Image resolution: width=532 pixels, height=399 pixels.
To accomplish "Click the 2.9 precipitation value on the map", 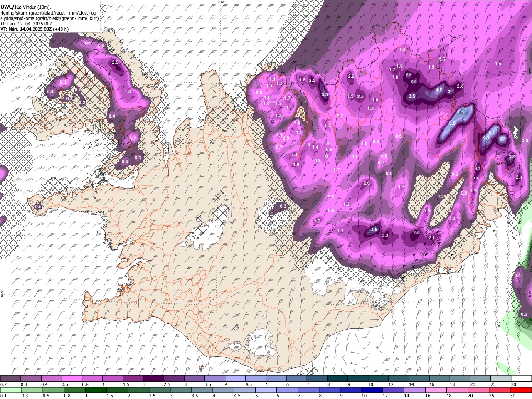I will click(409, 75).
